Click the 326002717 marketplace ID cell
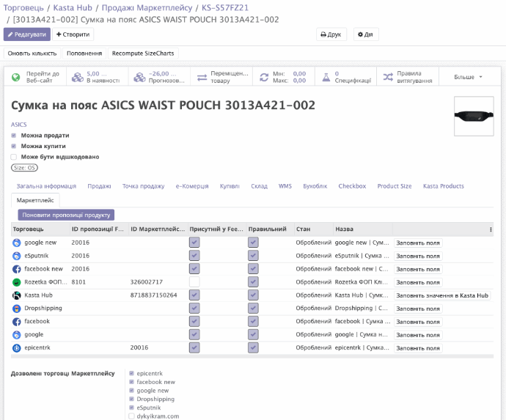506x420 pixels. click(146, 282)
